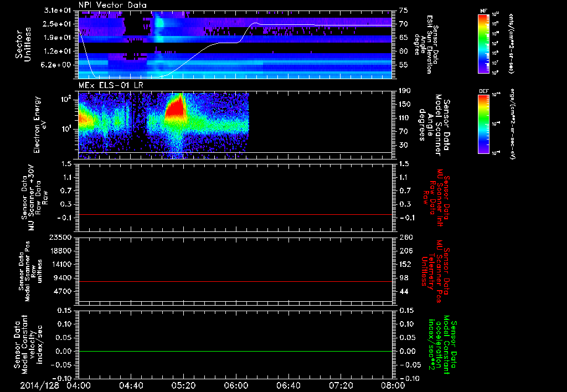This screenshot has height=392, width=567.
Task: Click the 05:20 time axis label
Action: coord(183,385)
